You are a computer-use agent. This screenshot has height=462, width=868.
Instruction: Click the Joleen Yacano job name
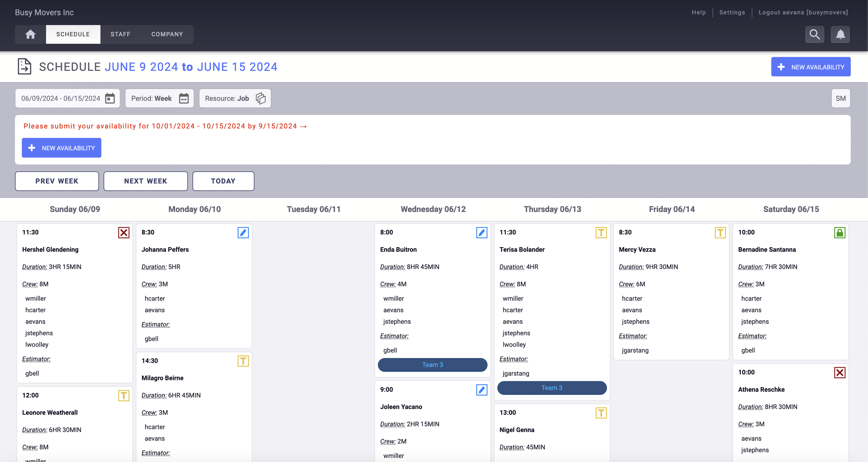click(401, 407)
